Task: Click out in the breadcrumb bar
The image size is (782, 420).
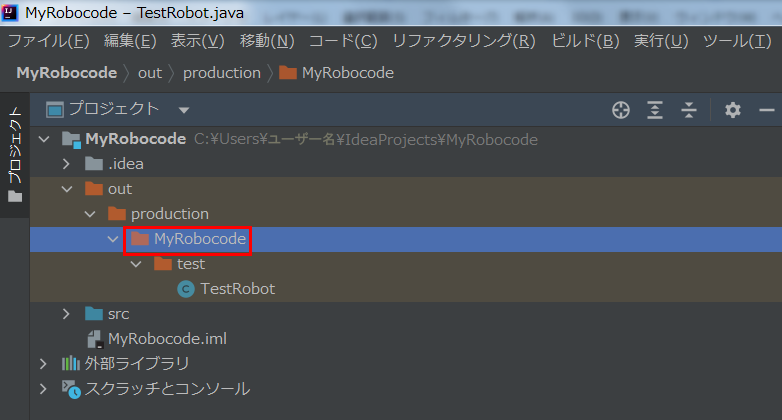Action: pos(150,73)
